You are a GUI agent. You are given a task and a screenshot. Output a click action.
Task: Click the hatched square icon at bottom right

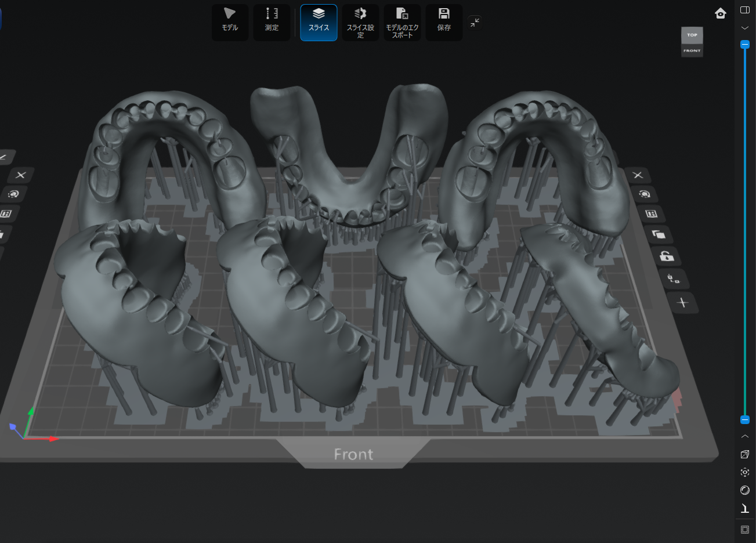pyautogui.click(x=745, y=530)
